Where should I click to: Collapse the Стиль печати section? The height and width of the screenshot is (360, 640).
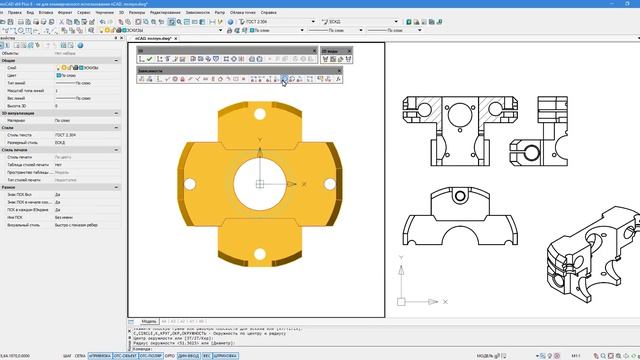116,150
